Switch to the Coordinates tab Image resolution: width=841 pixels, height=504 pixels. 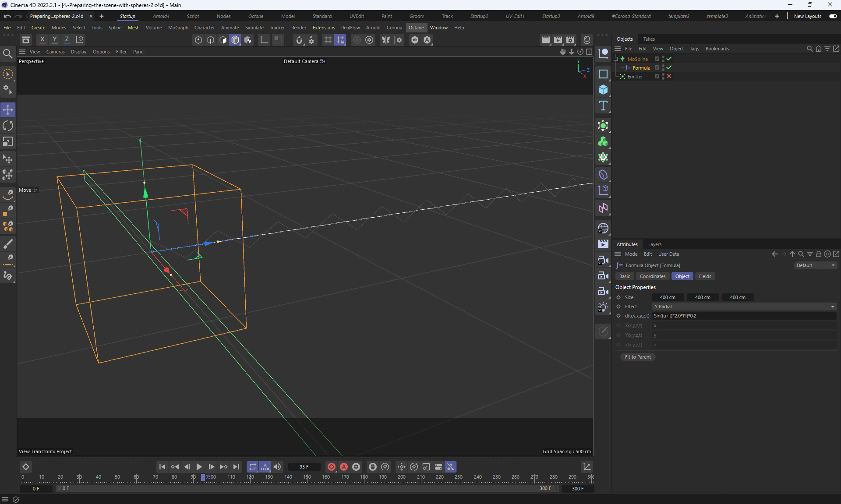[652, 276]
